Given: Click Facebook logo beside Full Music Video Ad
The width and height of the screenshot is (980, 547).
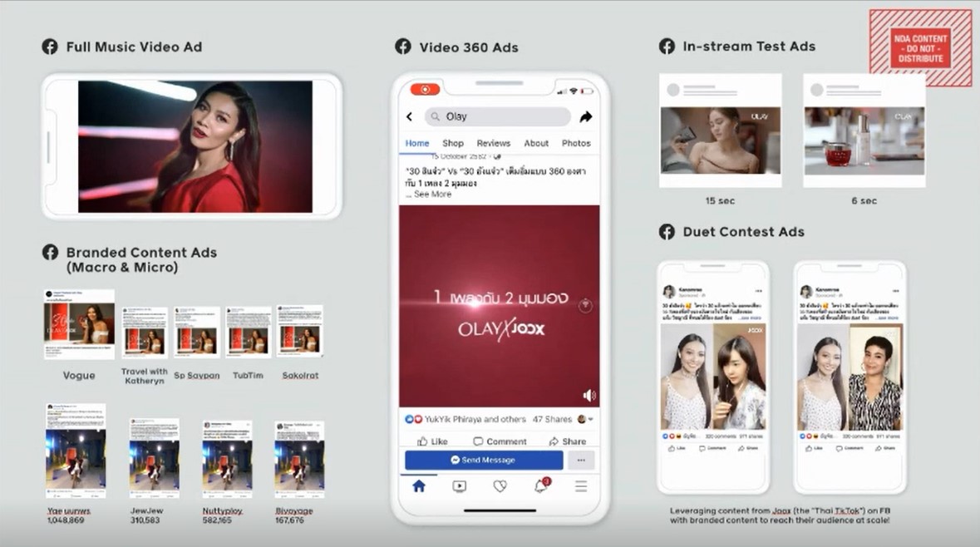Looking at the screenshot, I should 50,47.
